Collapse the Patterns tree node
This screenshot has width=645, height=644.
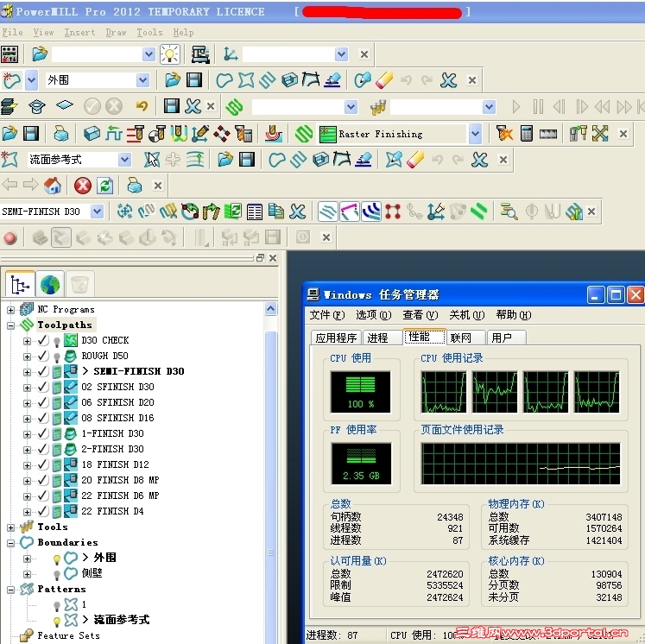pyautogui.click(x=10, y=590)
